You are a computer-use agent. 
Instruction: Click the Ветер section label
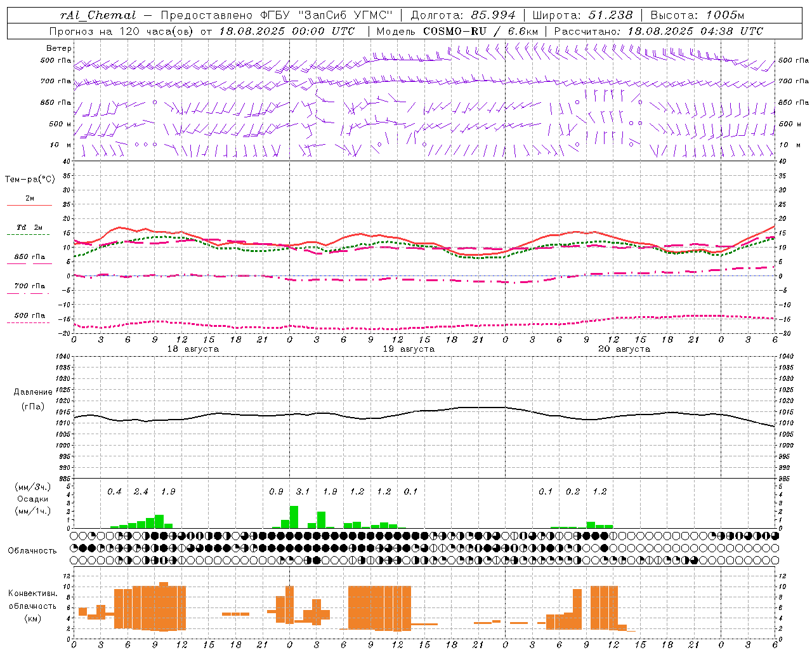[59, 48]
